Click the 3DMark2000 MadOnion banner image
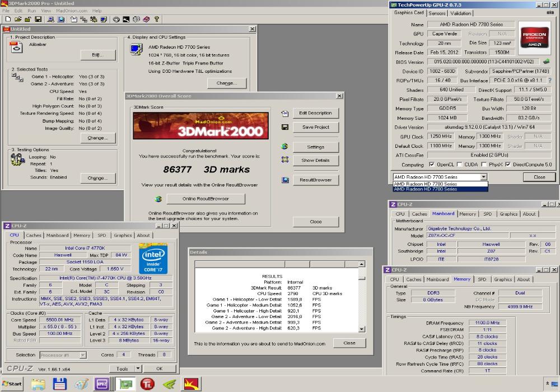The width and height of the screenshot is (560, 392). pyautogui.click(x=200, y=125)
